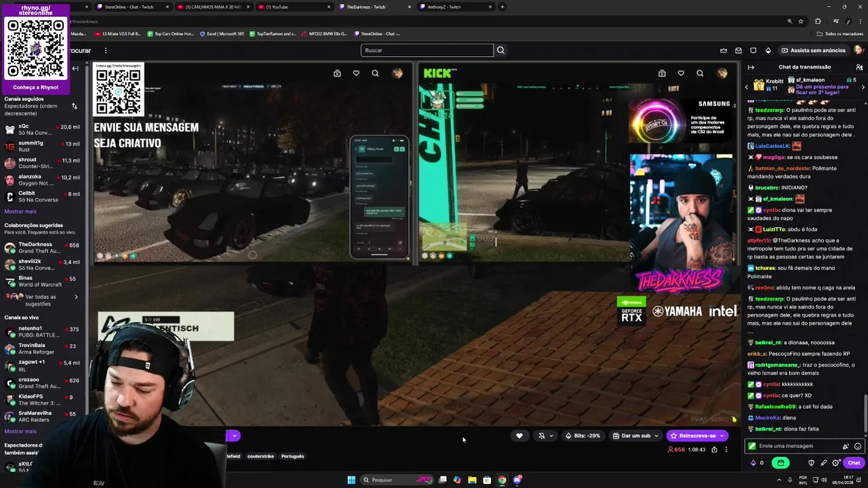The image size is (868, 488).
Task: Expand 'Ver todas as sugestões' arrow
Action: coord(76,297)
